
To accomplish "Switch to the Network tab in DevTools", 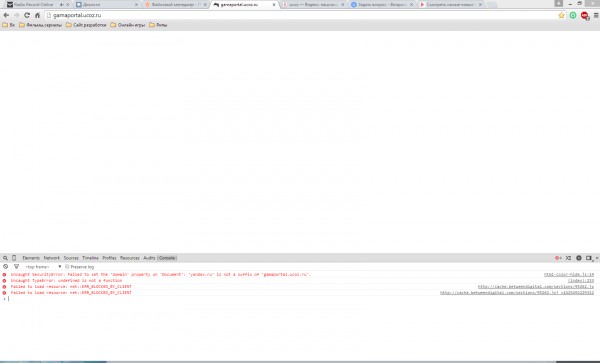I will [52, 258].
